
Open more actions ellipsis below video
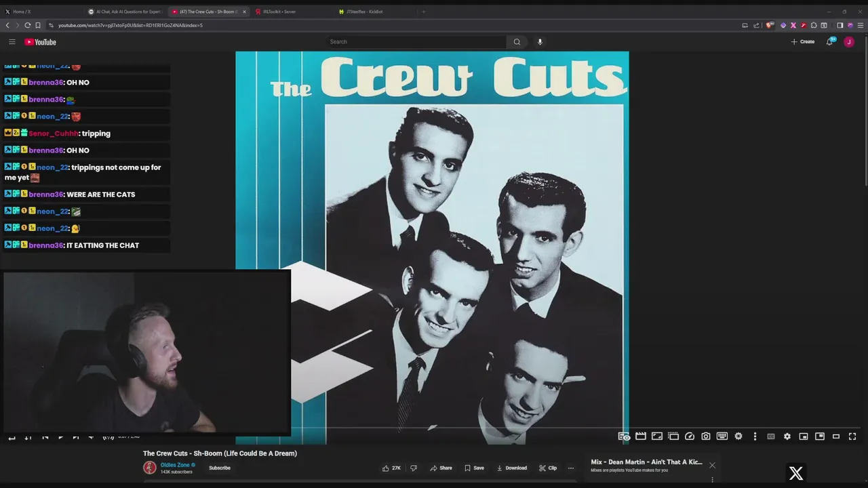point(571,468)
